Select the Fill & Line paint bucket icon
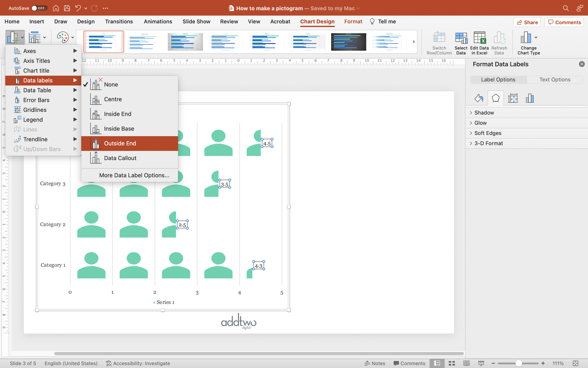Image resolution: width=588 pixels, height=368 pixels. pyautogui.click(x=479, y=98)
